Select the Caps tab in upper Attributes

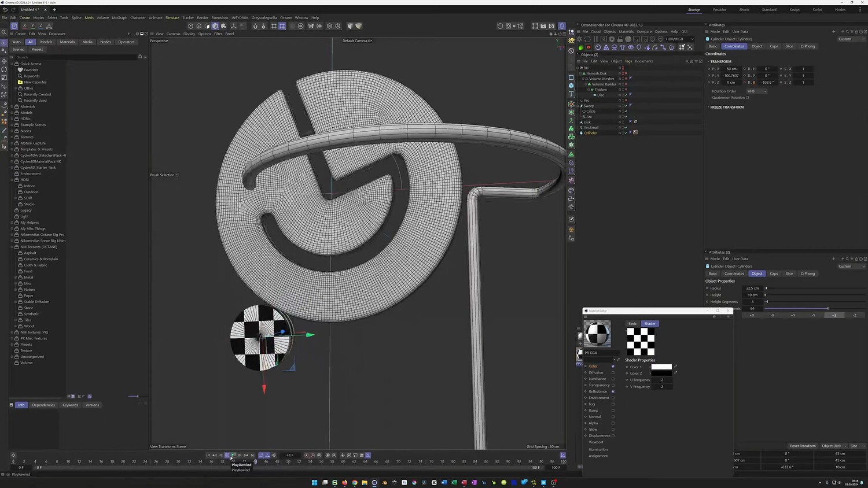(774, 46)
